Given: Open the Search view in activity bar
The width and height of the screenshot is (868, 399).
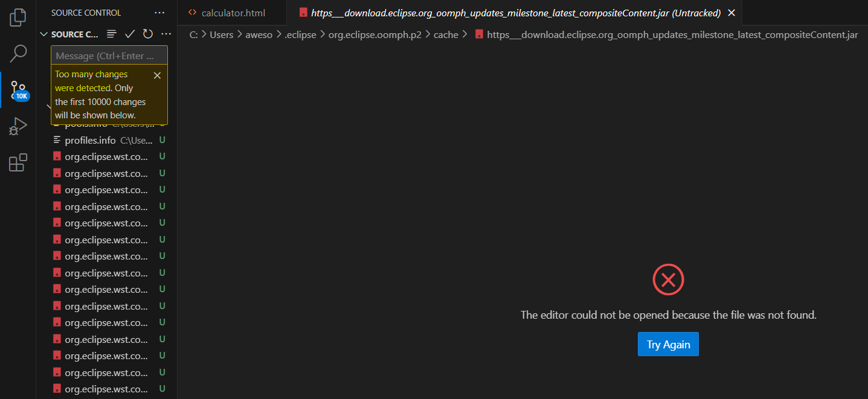Looking at the screenshot, I should pos(18,54).
